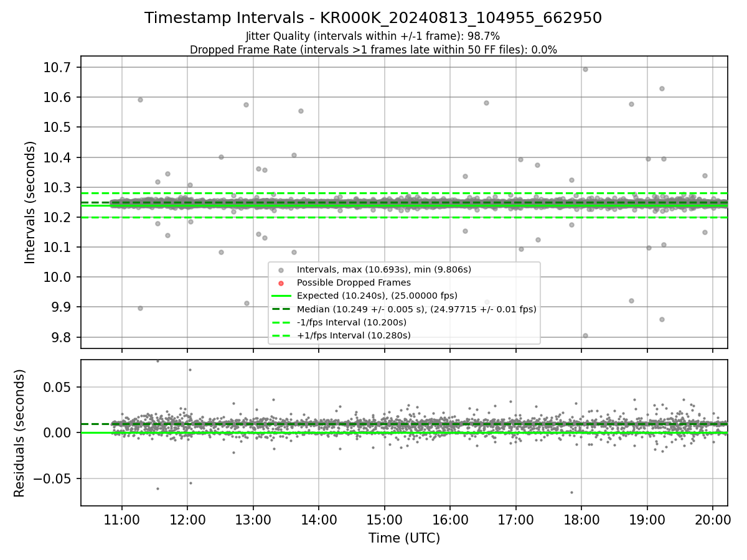Viewport: 747px width, 560px height.
Task: Click the y-axis tick label '10.4'
Action: [x=58, y=157]
